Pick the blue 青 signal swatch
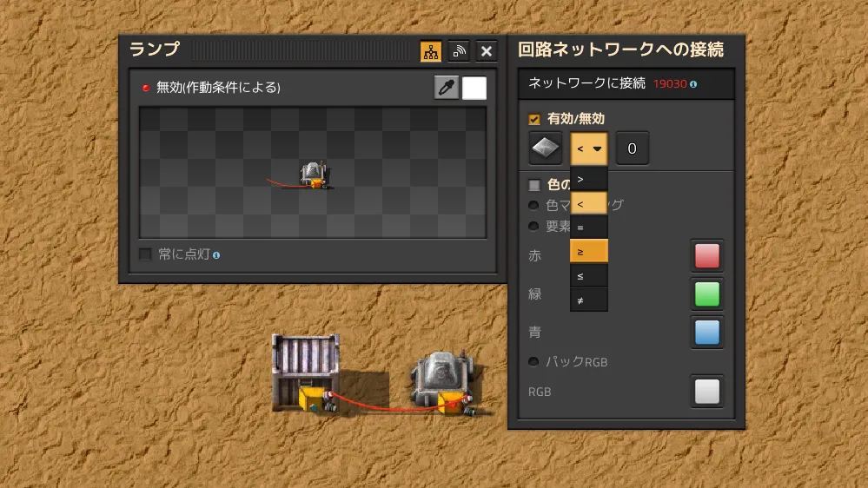Screen dimensions: 868x488 point(707,332)
